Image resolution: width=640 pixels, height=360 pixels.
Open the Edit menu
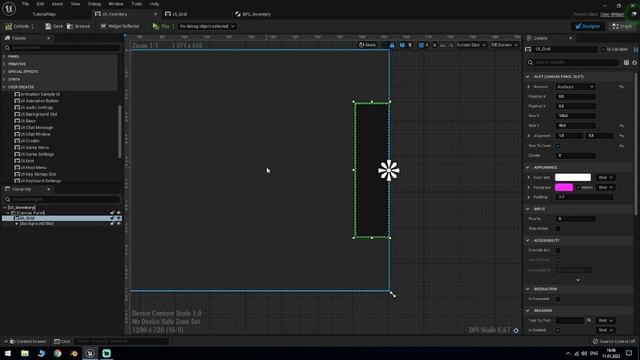point(40,4)
